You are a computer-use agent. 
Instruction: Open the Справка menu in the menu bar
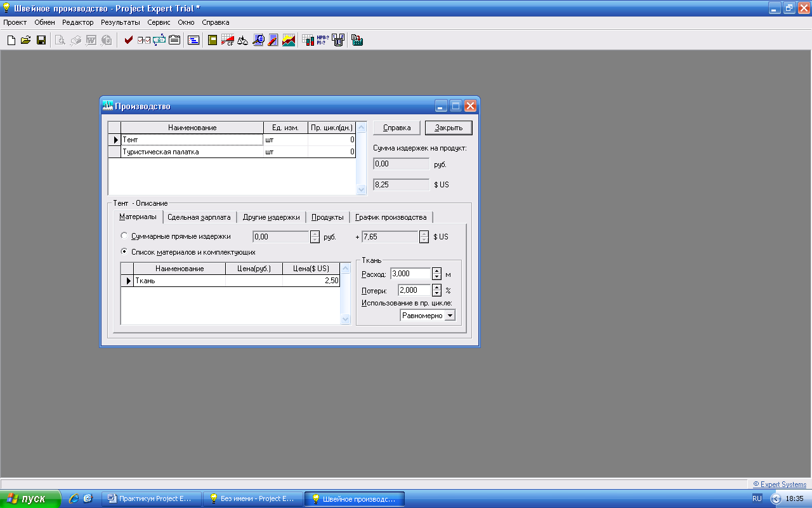(216, 22)
